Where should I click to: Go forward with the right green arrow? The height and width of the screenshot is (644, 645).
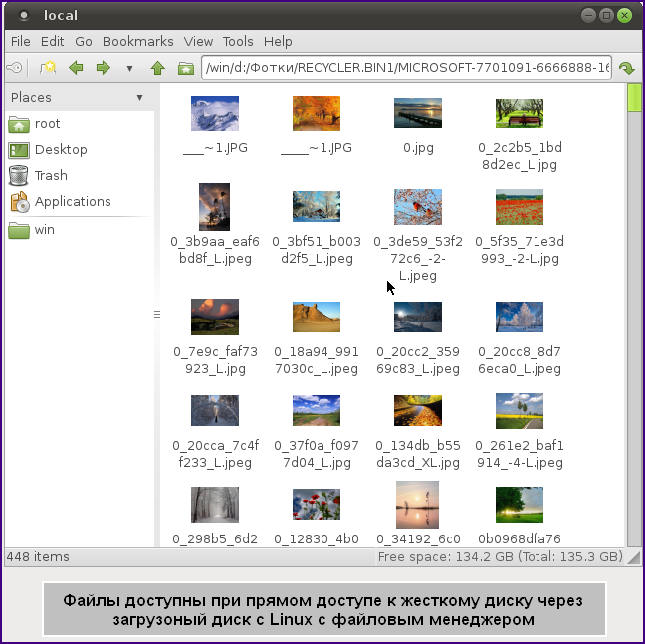click(x=103, y=67)
